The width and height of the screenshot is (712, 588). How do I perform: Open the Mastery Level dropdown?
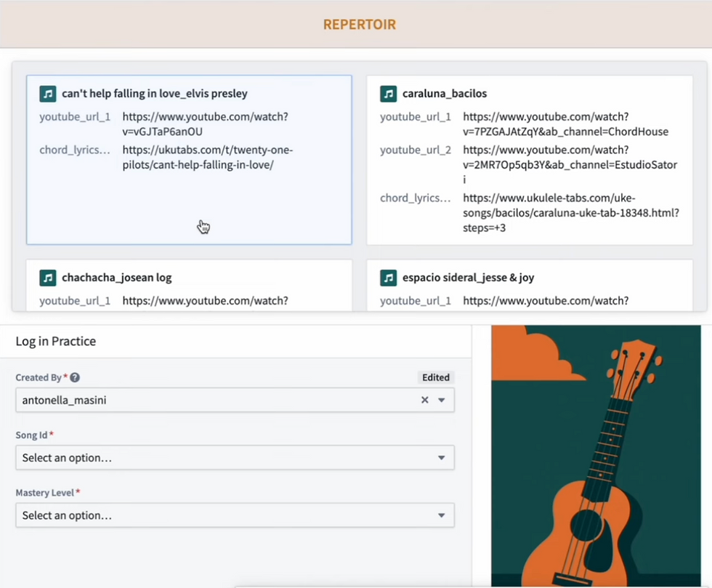(x=441, y=515)
